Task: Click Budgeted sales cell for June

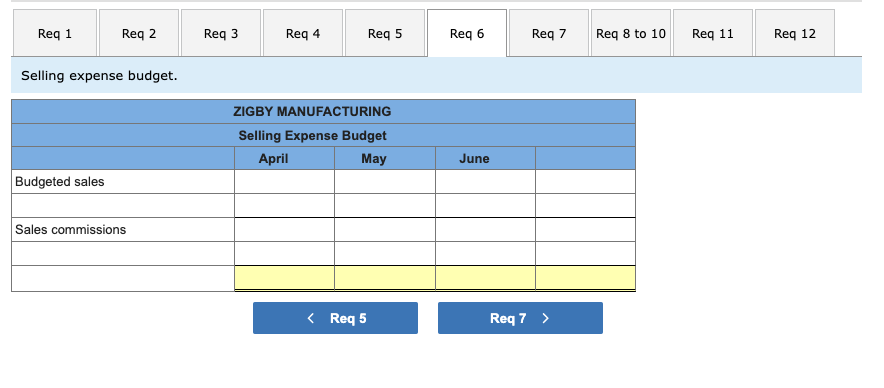Action: click(x=485, y=182)
